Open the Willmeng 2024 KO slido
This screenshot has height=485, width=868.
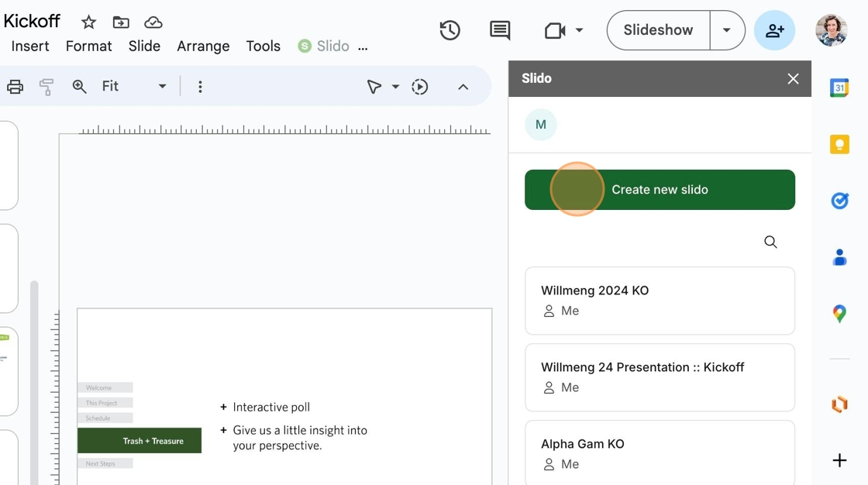[x=660, y=301]
